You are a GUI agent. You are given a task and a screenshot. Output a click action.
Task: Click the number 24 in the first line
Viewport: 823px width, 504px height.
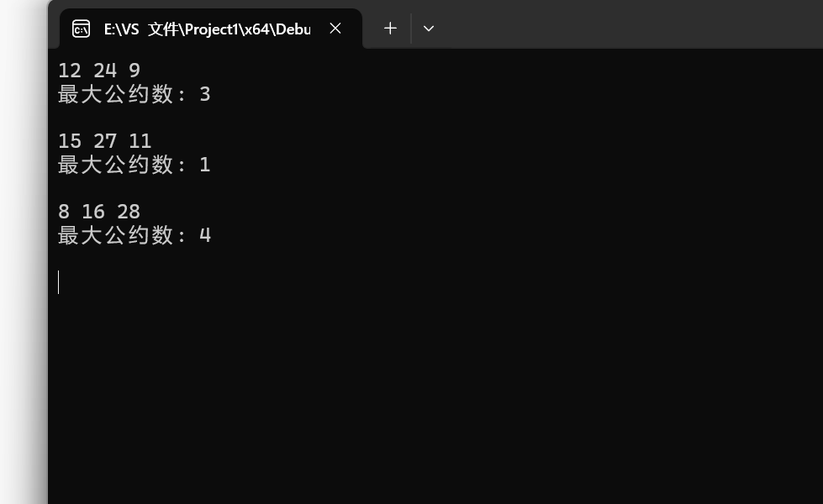(105, 71)
